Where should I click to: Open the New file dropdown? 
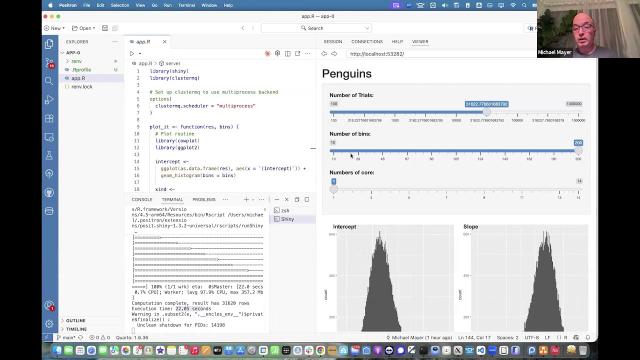(x=55, y=28)
